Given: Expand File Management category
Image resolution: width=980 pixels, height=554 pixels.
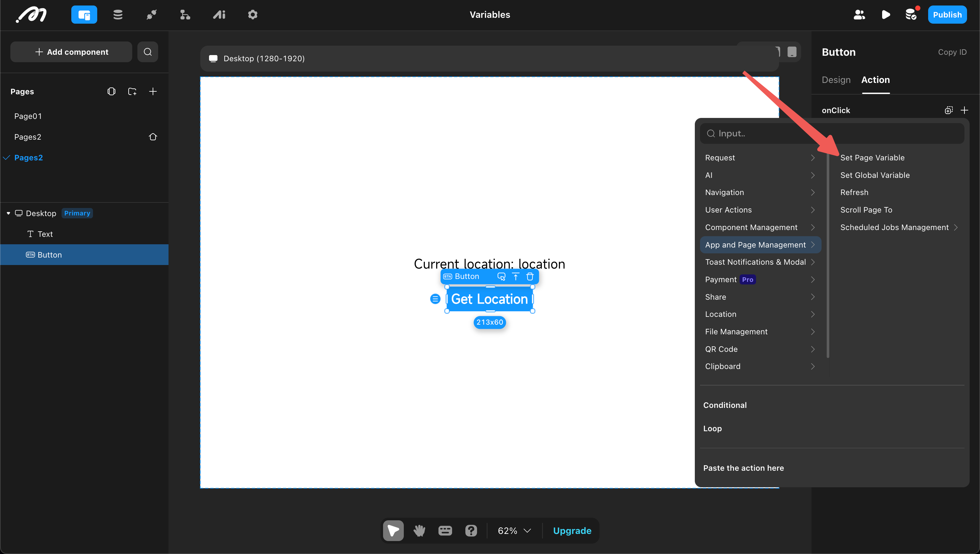Looking at the screenshot, I should coord(760,332).
